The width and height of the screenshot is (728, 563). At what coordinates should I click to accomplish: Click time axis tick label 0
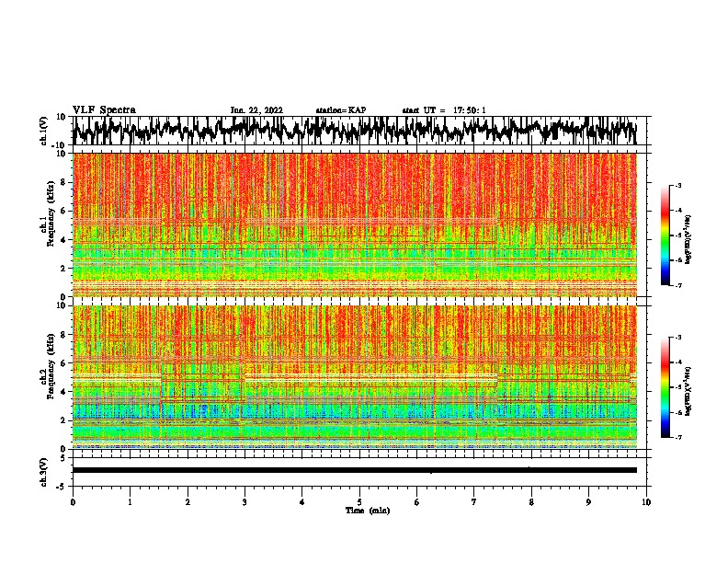point(73,502)
